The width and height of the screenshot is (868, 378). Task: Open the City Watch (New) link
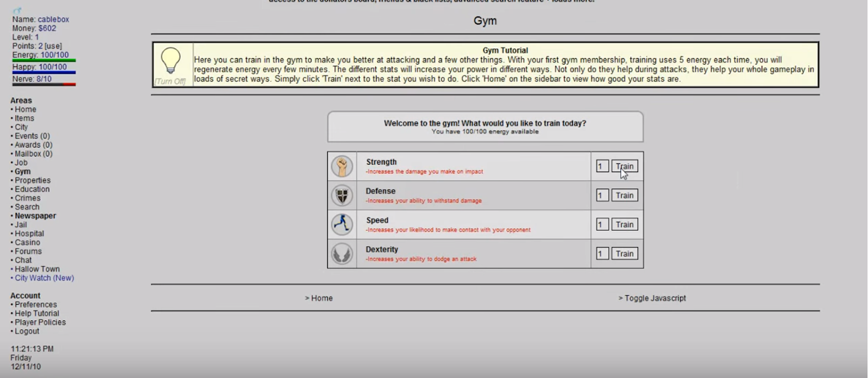44,278
